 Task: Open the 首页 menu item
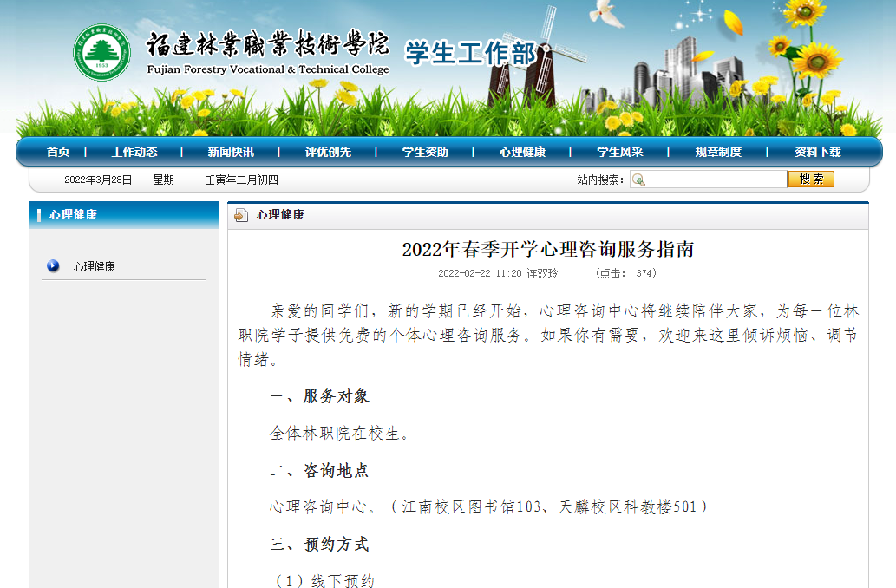[x=58, y=152]
